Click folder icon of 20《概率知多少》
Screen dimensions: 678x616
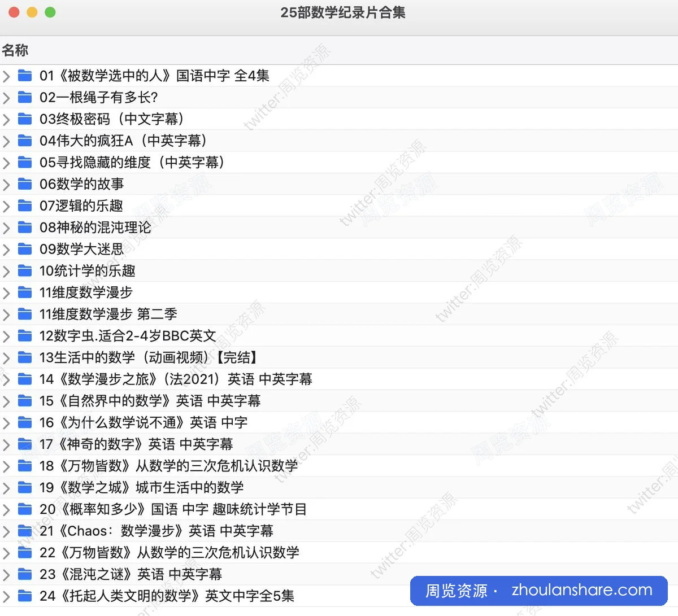click(25, 509)
